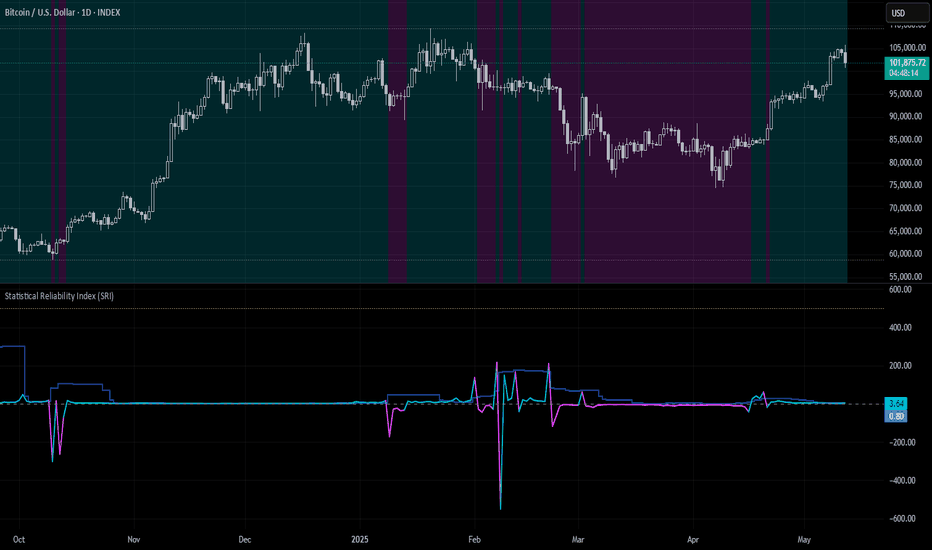This screenshot has width=932, height=550.
Task: Click the 65,000.00 price axis label
Action: pyautogui.click(x=906, y=231)
